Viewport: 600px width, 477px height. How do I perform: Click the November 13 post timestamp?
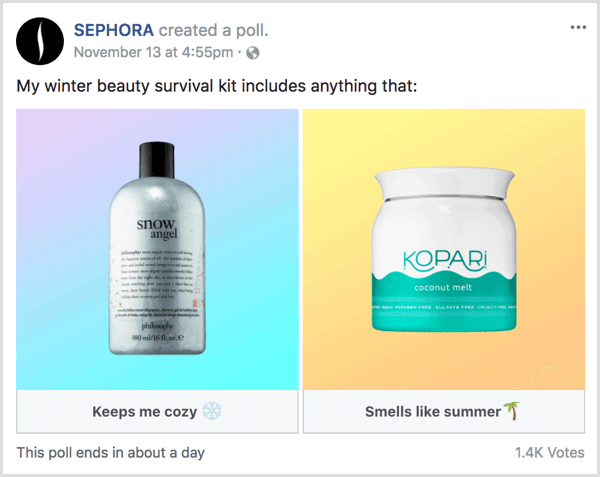click(154, 51)
